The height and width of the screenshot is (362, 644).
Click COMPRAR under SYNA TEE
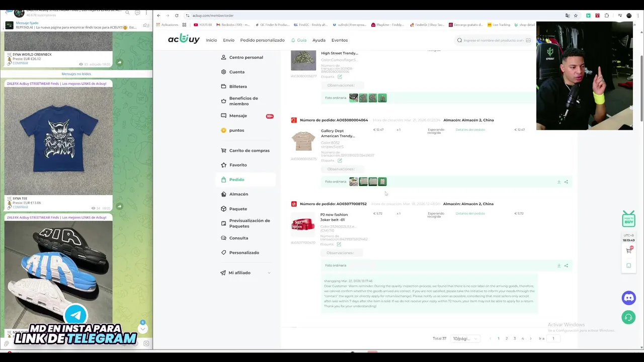(20, 207)
